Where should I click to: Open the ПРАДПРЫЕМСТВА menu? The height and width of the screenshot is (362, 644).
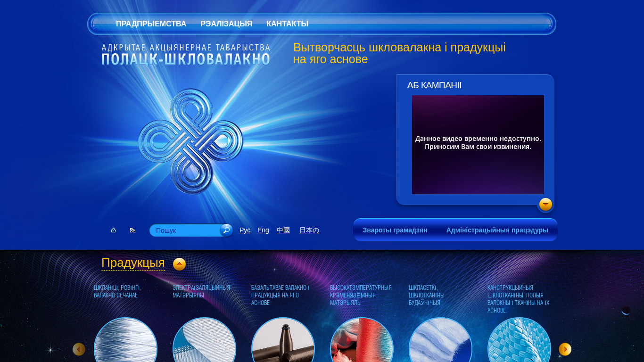point(151,24)
